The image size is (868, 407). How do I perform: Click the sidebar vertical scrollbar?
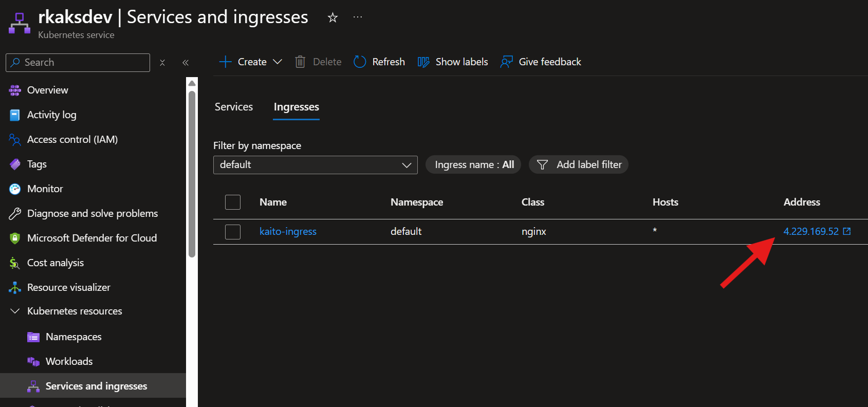click(192, 175)
